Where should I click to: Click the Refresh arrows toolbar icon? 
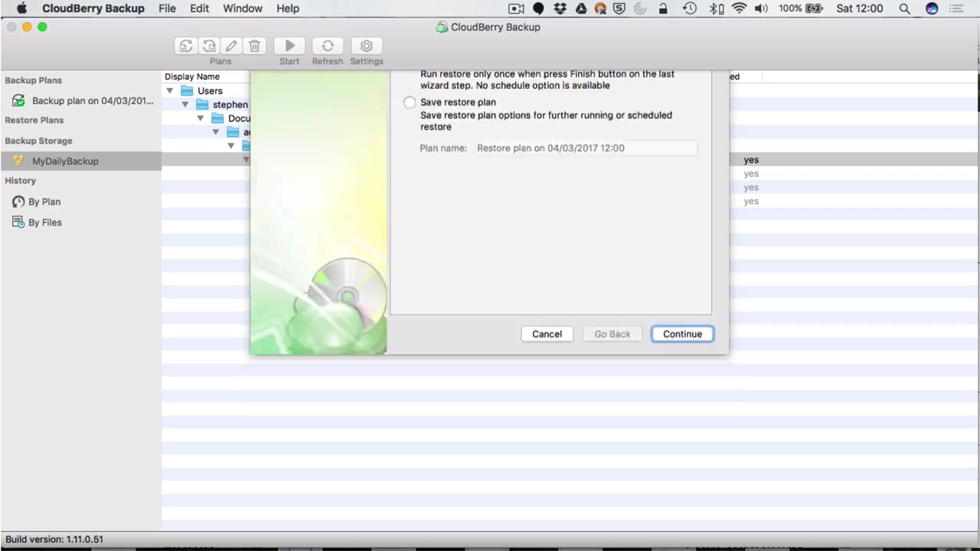coord(328,46)
